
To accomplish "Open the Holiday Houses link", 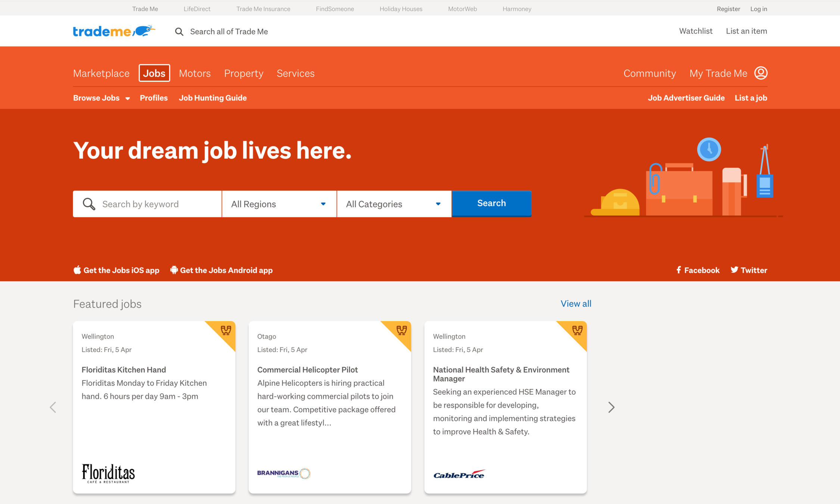I will 401,9.
